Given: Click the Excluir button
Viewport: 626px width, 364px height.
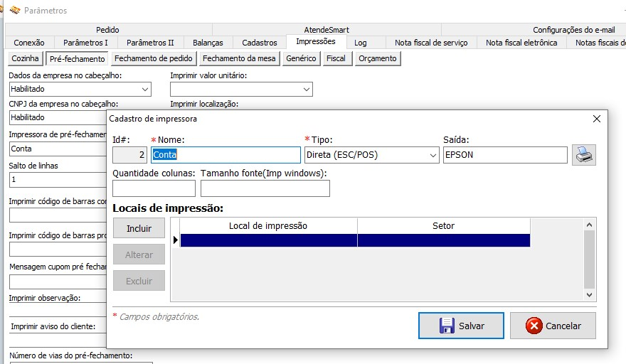Looking at the screenshot, I should (x=139, y=281).
